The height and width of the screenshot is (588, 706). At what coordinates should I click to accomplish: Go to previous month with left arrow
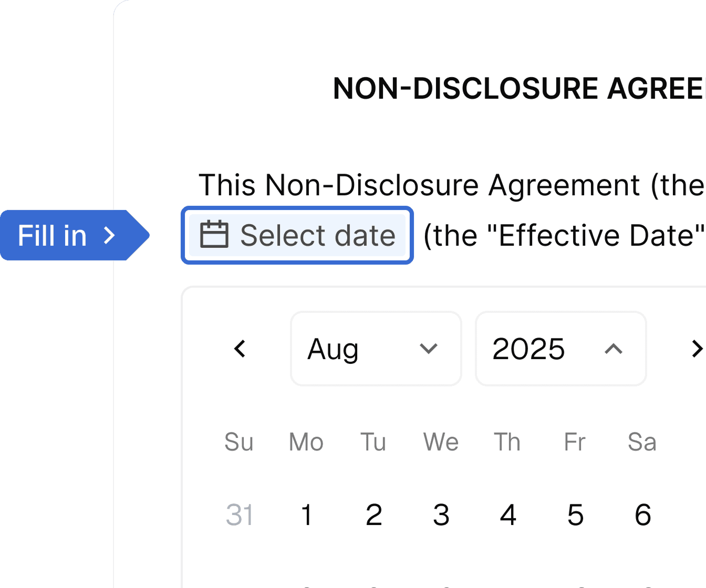point(240,349)
